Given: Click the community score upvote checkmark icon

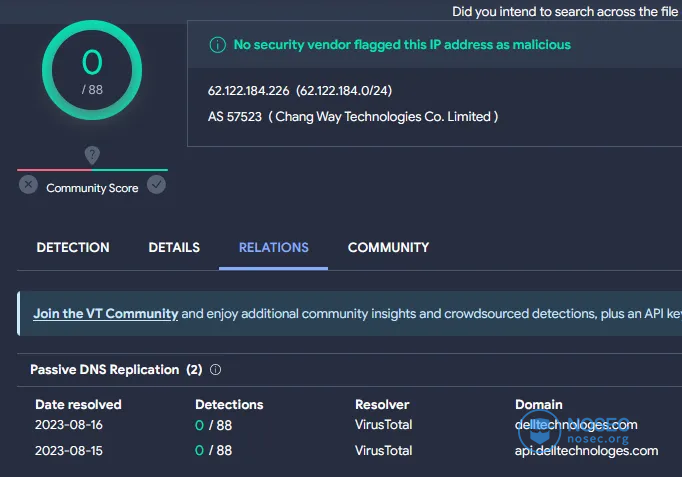Looking at the screenshot, I should [x=156, y=185].
